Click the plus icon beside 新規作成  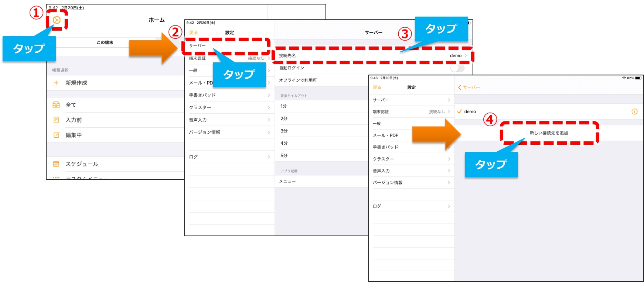coord(56,83)
